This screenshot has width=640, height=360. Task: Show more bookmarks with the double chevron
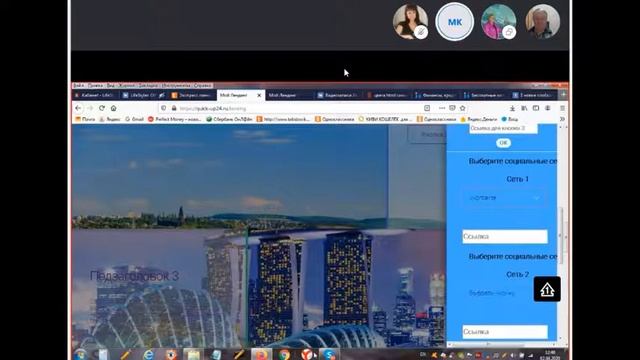562,119
